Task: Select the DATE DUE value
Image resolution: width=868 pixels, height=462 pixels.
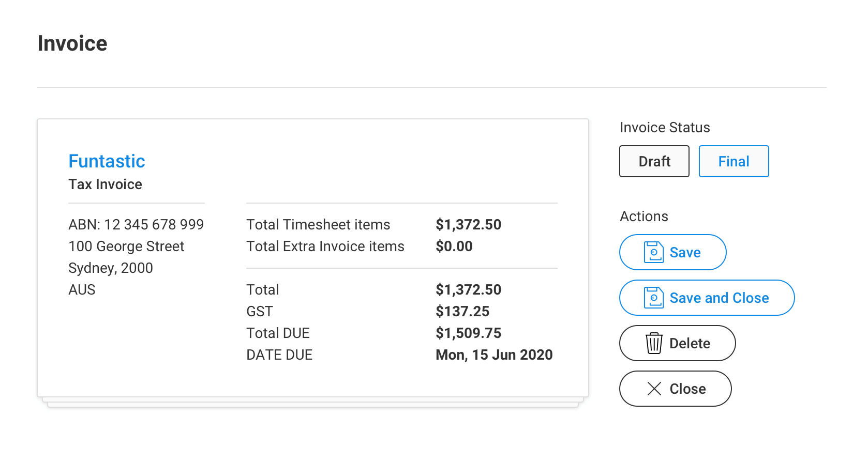Action: tap(494, 355)
